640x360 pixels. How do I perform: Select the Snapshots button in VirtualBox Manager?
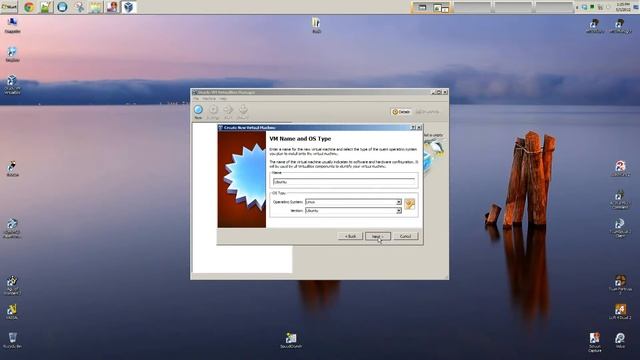[427, 112]
